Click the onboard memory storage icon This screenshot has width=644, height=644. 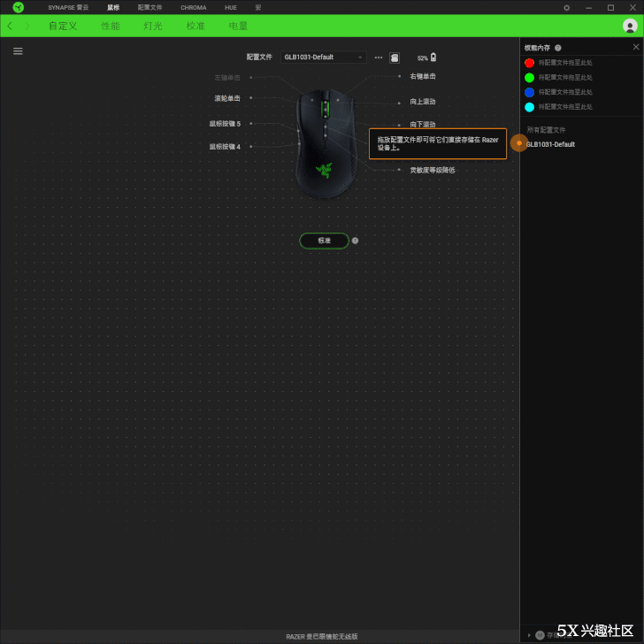395,57
